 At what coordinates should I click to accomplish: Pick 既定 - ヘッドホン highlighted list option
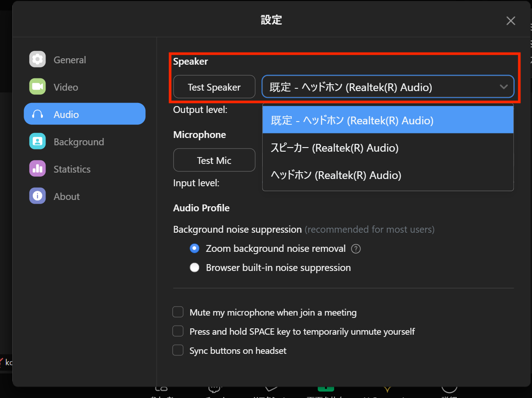pos(352,121)
